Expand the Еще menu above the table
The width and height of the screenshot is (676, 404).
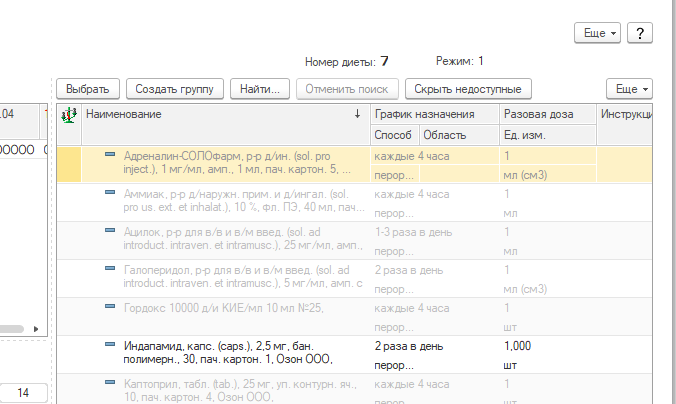(x=629, y=88)
